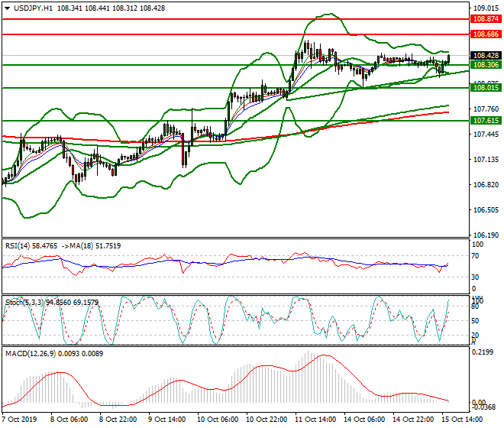Click the 7 Oct 2019 date label

19,420
